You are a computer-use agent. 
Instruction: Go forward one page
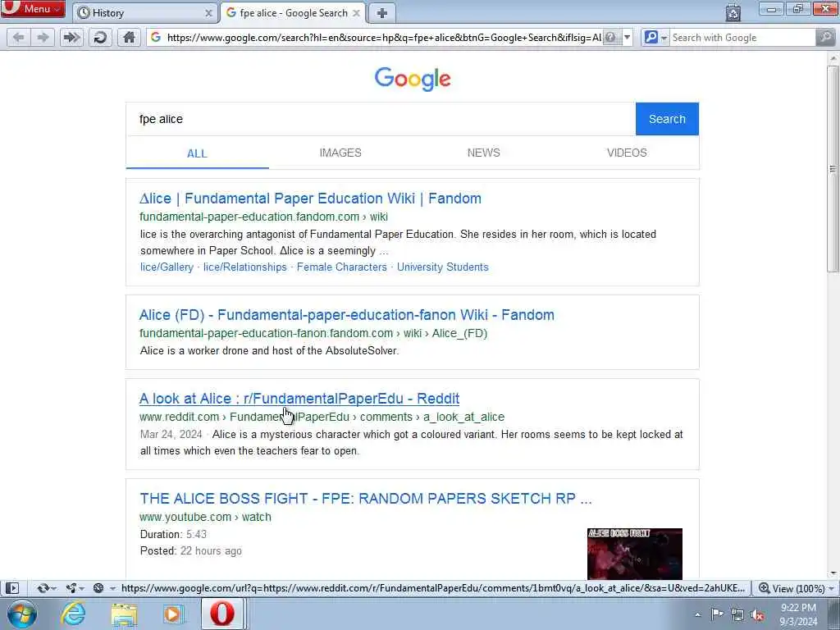pyautogui.click(x=43, y=38)
